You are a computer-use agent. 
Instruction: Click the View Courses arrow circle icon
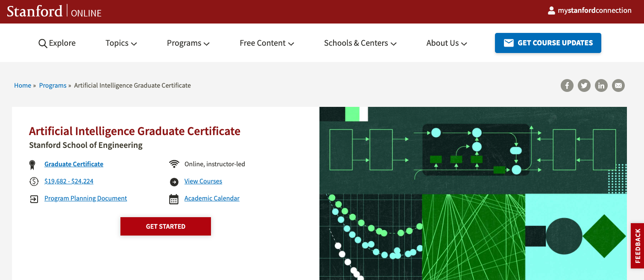click(174, 182)
